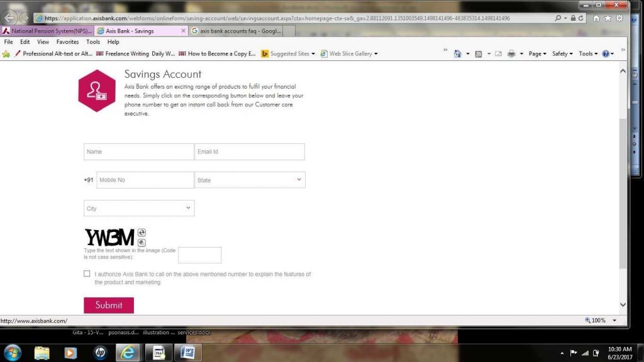Click the Submit button
The width and height of the screenshot is (644, 362).
108,305
